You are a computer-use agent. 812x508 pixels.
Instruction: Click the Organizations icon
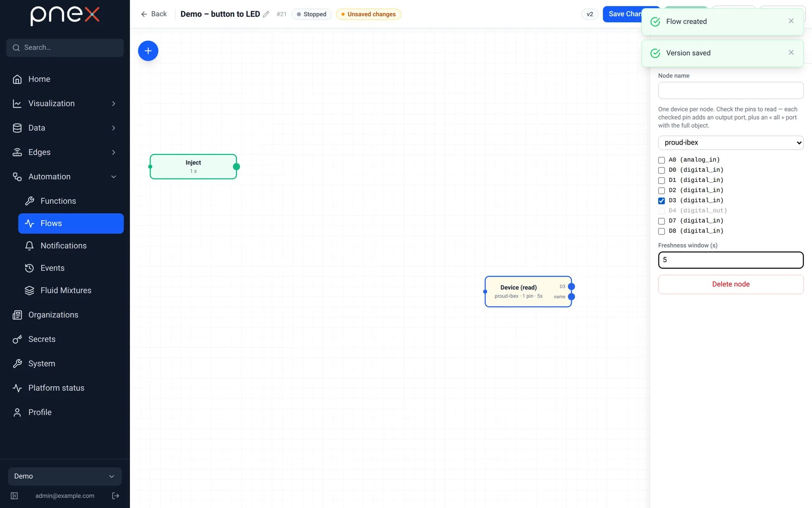click(x=17, y=315)
